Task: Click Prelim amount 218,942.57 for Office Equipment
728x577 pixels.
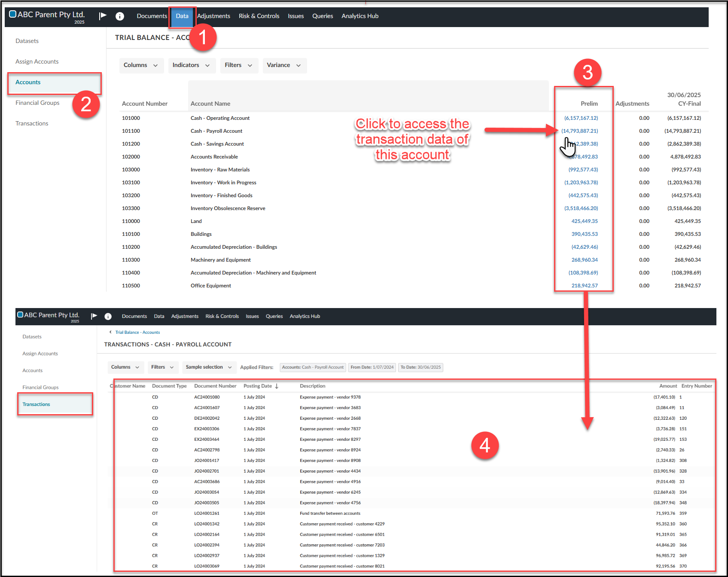Action: click(585, 286)
